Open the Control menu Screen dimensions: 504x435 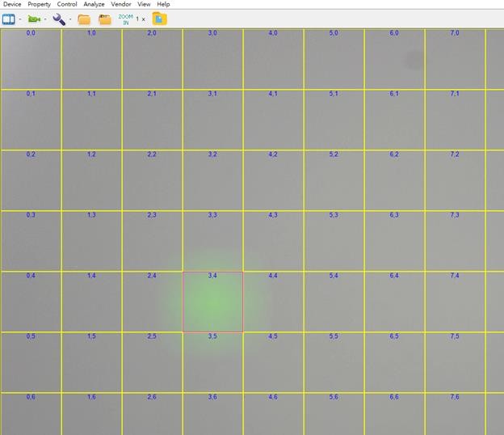(x=67, y=5)
